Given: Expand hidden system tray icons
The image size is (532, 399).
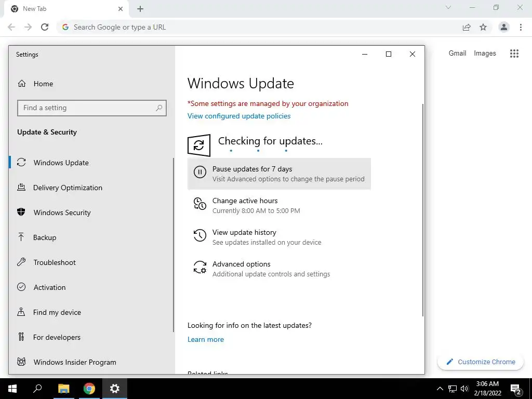Looking at the screenshot, I should (x=440, y=389).
